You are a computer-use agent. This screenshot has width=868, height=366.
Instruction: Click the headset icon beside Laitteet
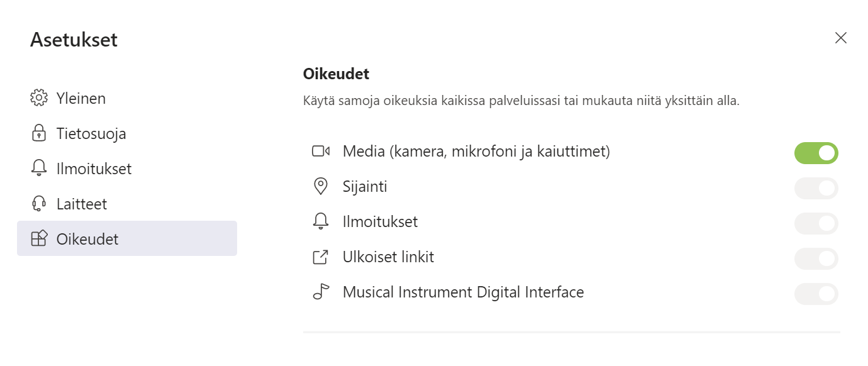tap(39, 204)
